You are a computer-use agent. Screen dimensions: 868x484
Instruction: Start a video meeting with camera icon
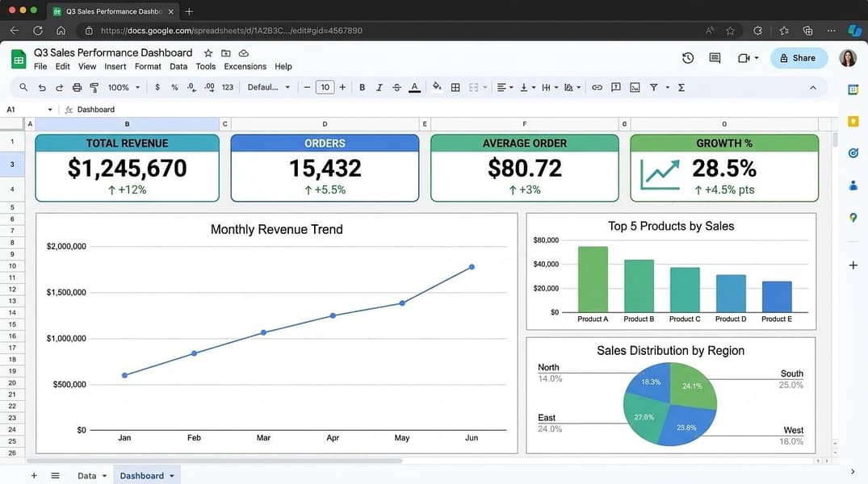tap(744, 58)
